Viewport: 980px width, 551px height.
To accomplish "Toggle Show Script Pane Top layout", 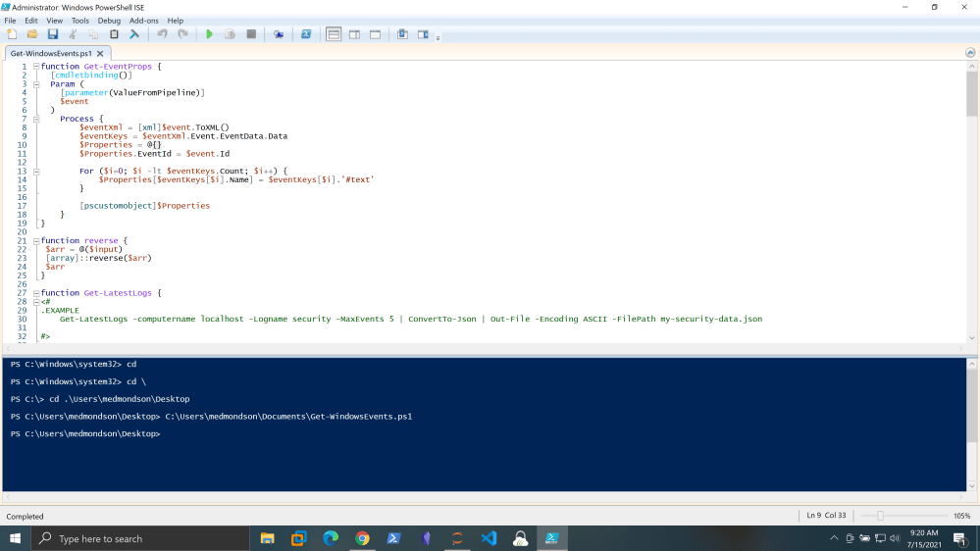I will [x=334, y=34].
